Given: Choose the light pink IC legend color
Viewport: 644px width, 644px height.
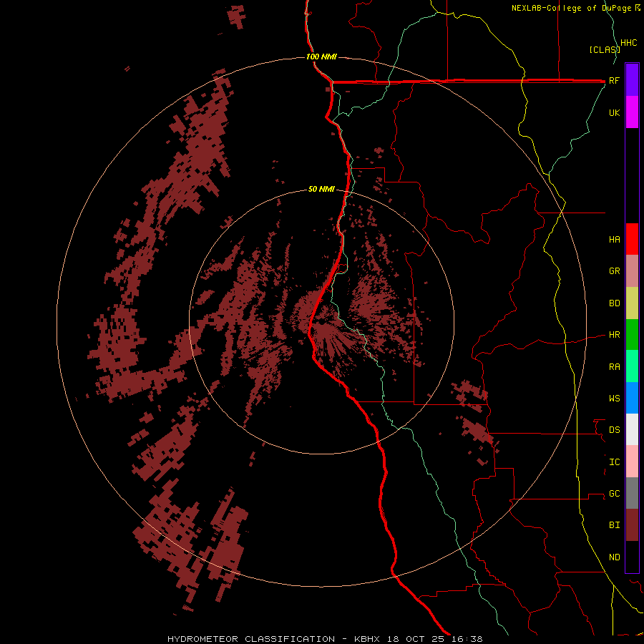Looking at the screenshot, I should click(632, 462).
